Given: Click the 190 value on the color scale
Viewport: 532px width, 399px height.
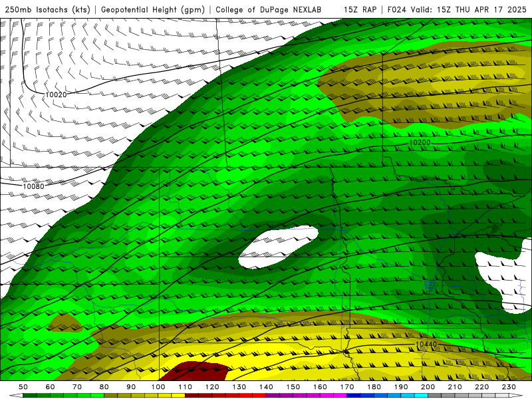Looking at the screenshot, I should point(401,387).
